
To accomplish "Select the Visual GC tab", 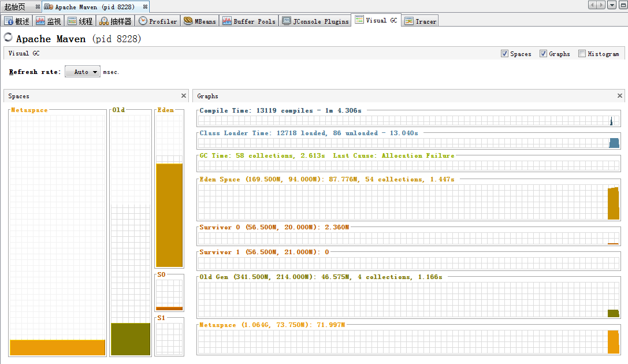I will pyautogui.click(x=376, y=20).
